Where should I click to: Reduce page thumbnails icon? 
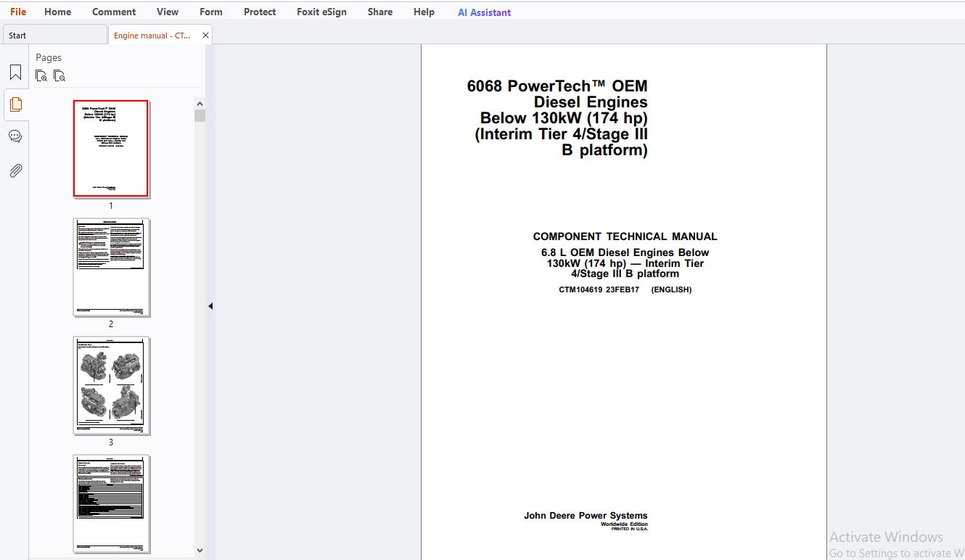point(59,75)
